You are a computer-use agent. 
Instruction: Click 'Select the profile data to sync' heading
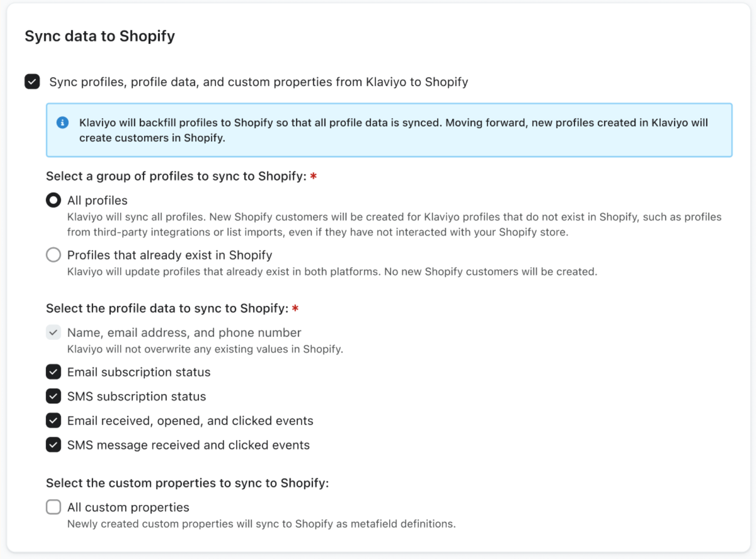point(167,308)
